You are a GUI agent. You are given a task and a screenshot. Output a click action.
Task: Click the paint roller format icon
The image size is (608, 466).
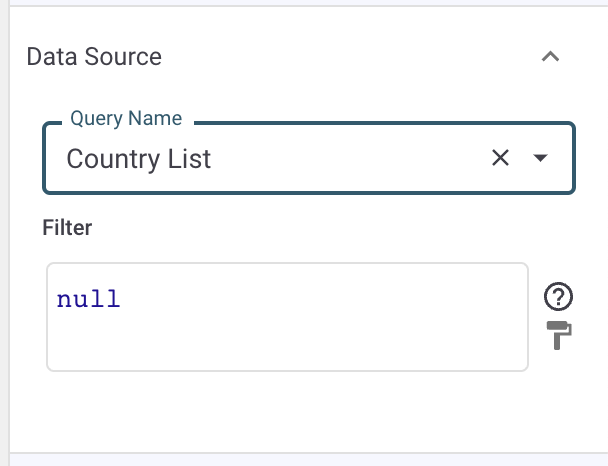coord(559,337)
